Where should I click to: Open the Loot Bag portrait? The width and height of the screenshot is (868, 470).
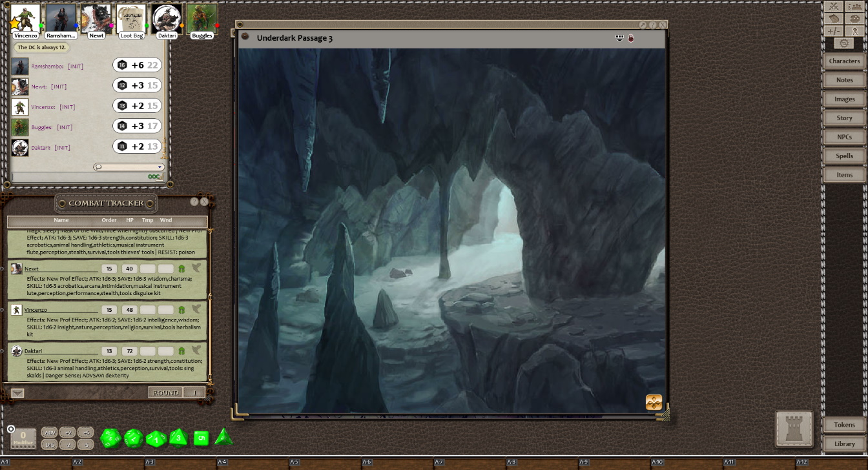point(131,18)
